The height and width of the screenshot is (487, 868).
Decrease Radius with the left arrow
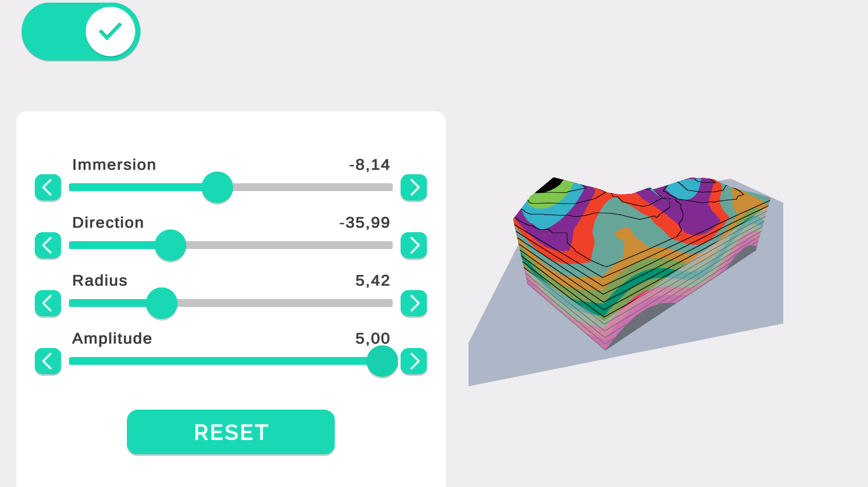pyautogui.click(x=48, y=303)
